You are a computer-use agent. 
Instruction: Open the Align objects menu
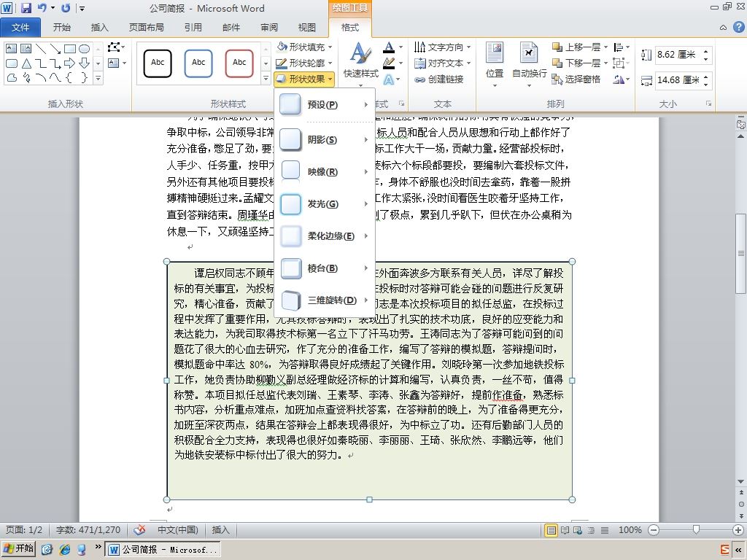point(622,47)
